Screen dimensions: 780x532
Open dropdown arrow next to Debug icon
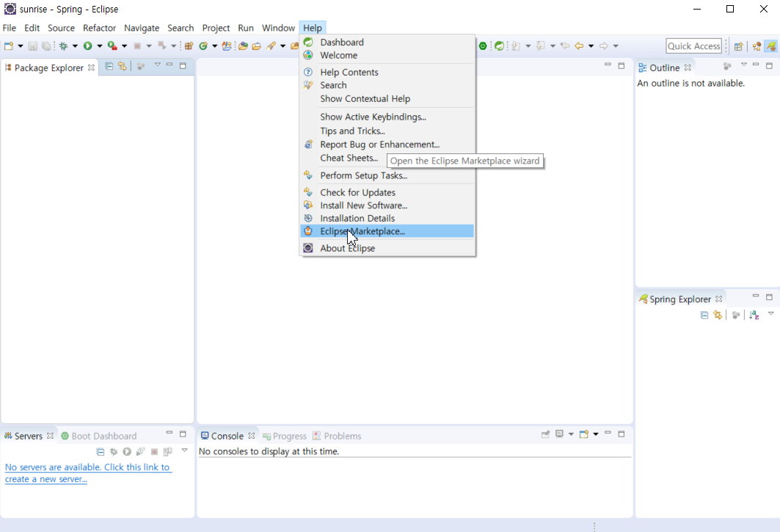pyautogui.click(x=75, y=45)
